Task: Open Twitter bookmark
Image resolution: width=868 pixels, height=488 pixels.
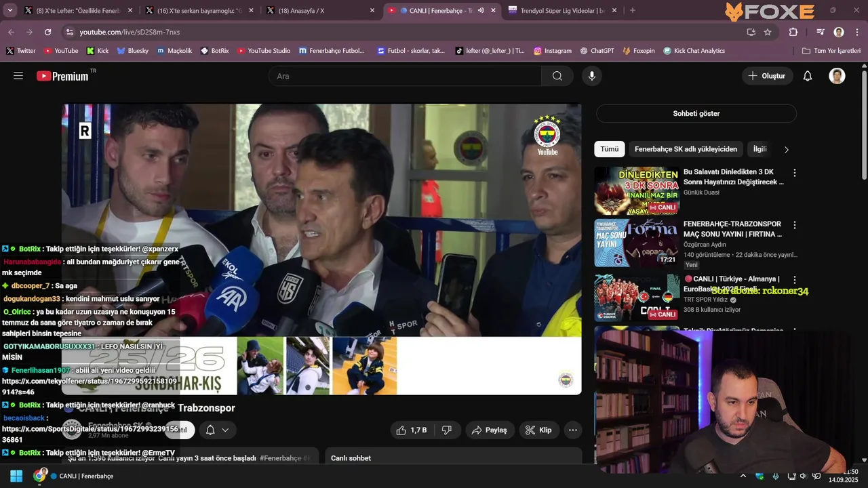Action: point(20,51)
